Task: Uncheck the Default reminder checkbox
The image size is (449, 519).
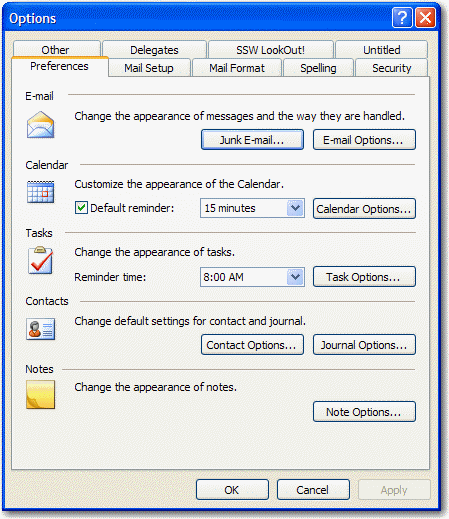Action: click(x=81, y=208)
